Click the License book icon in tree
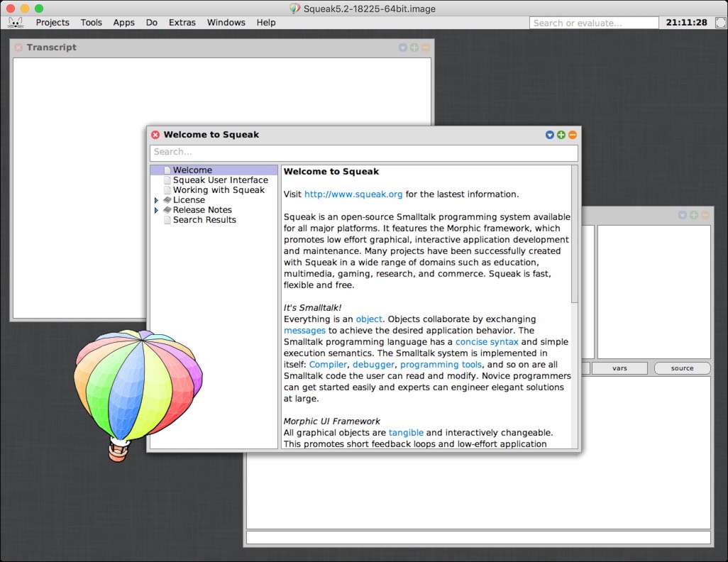This screenshot has height=562, width=728. [167, 200]
